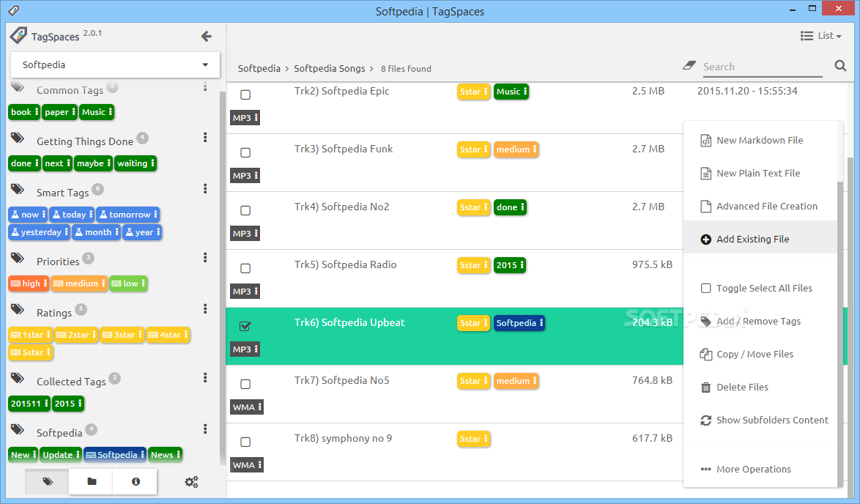Select checkbox for Trk4) Softpedia No2

(245, 210)
